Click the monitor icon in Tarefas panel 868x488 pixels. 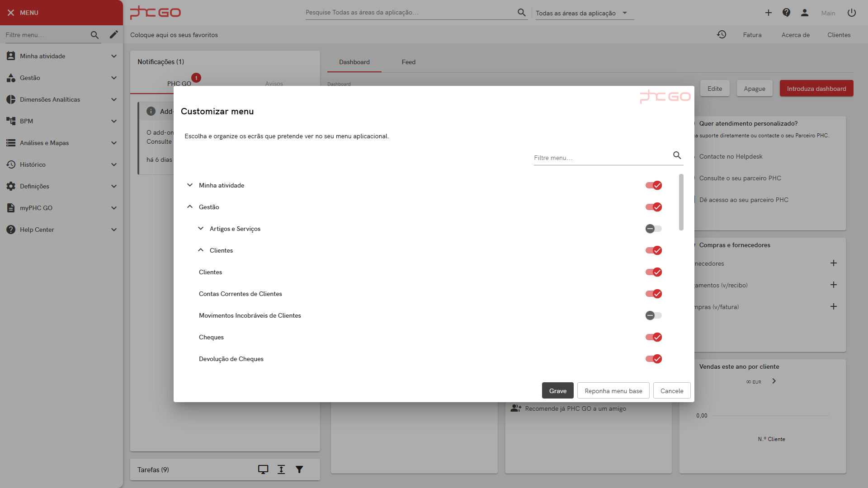click(263, 469)
